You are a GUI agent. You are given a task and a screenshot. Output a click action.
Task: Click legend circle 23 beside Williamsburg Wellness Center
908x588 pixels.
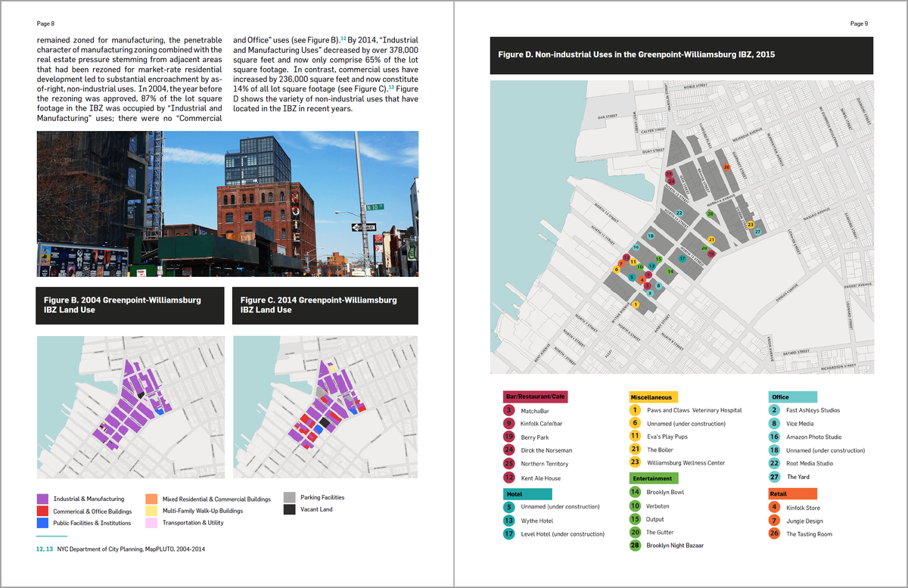[636, 462]
